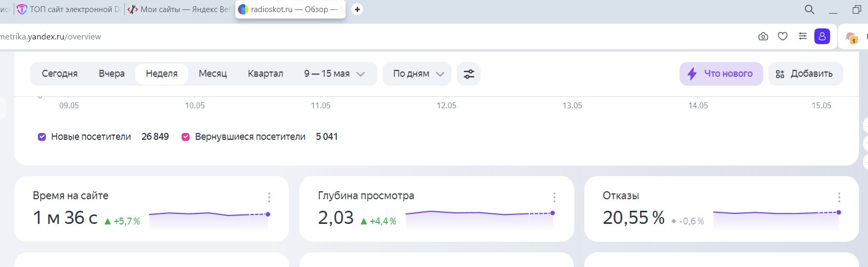Click the Что нового button

[721, 74]
